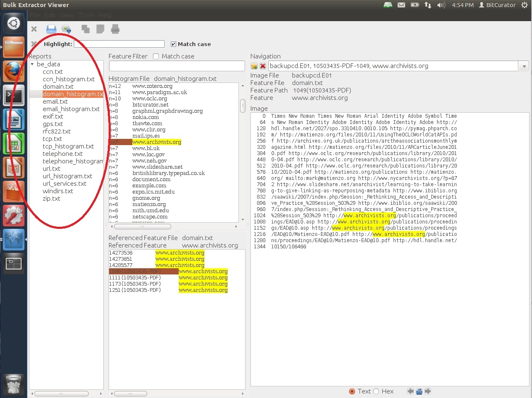The width and height of the screenshot is (532, 398).
Task: Open the Trash in the launcher
Action: (14, 385)
